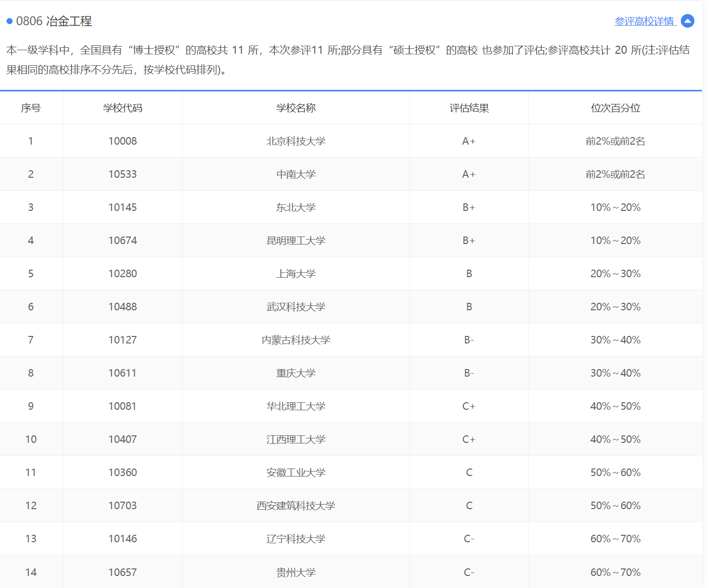Click the 位次百分位 header cell
714x588 pixels.
click(615, 108)
